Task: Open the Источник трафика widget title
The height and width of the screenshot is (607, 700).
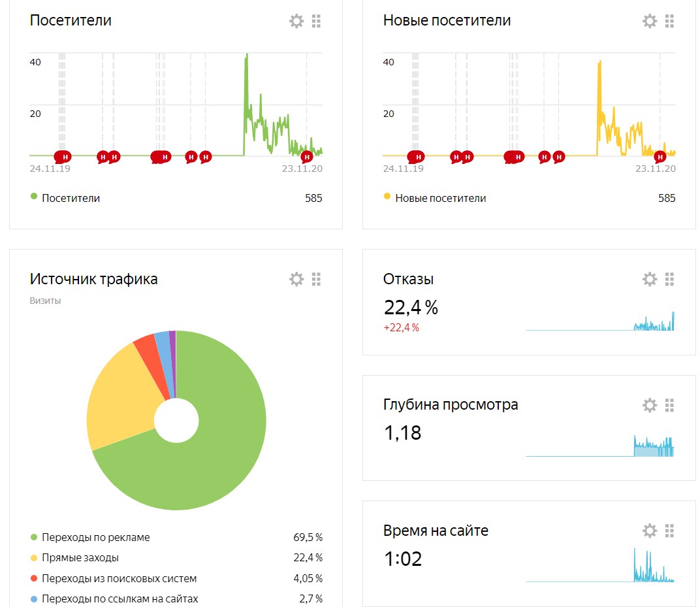Action: pos(94,279)
